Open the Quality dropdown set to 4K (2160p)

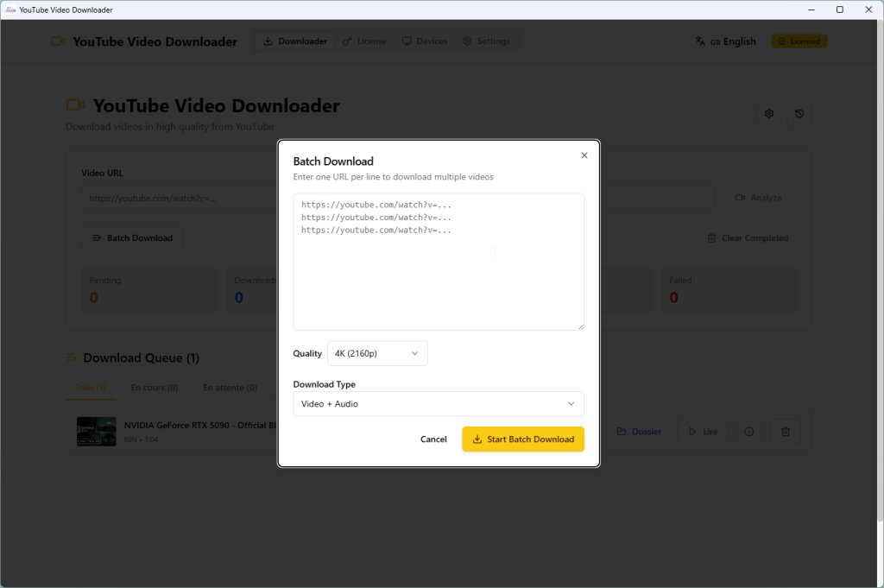coord(377,353)
